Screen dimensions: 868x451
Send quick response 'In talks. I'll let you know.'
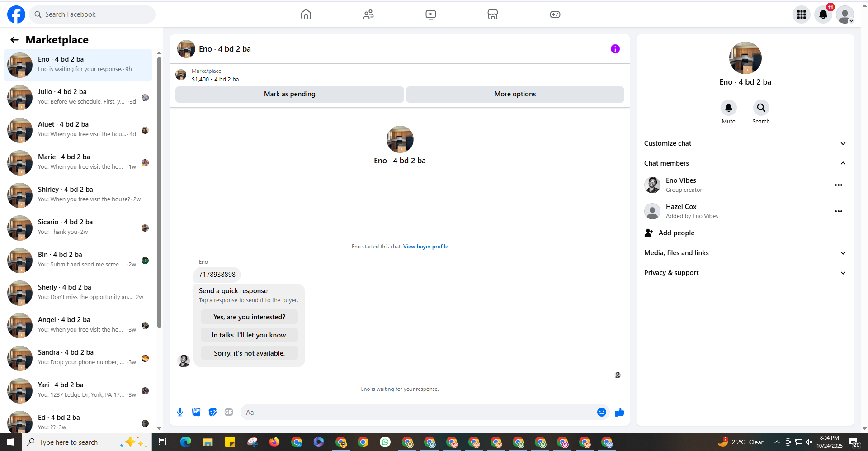click(x=250, y=335)
